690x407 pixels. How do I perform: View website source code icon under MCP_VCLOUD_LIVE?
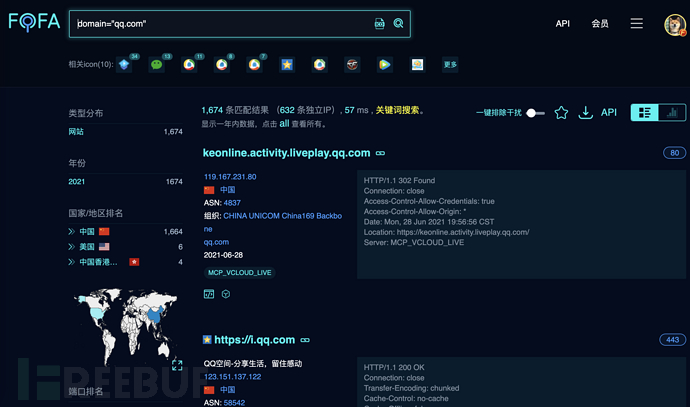tap(209, 294)
